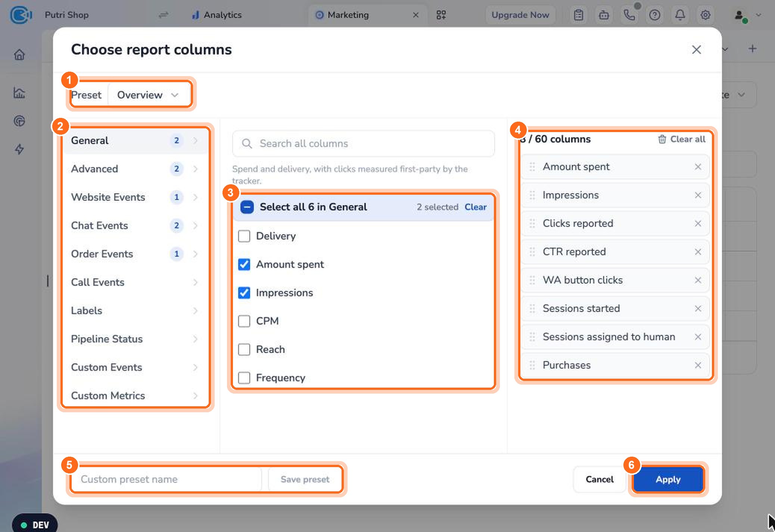775x532 pixels.
Task: Open the user profile dropdown arrow
Action: click(758, 15)
